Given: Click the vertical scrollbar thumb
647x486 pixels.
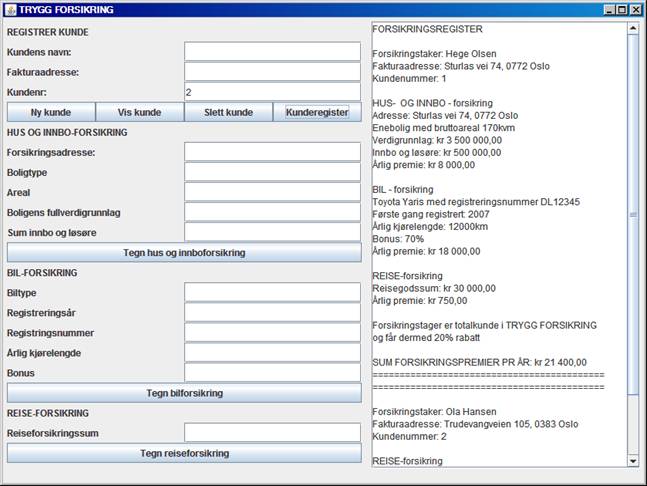Looking at the screenshot, I should coord(633,215).
